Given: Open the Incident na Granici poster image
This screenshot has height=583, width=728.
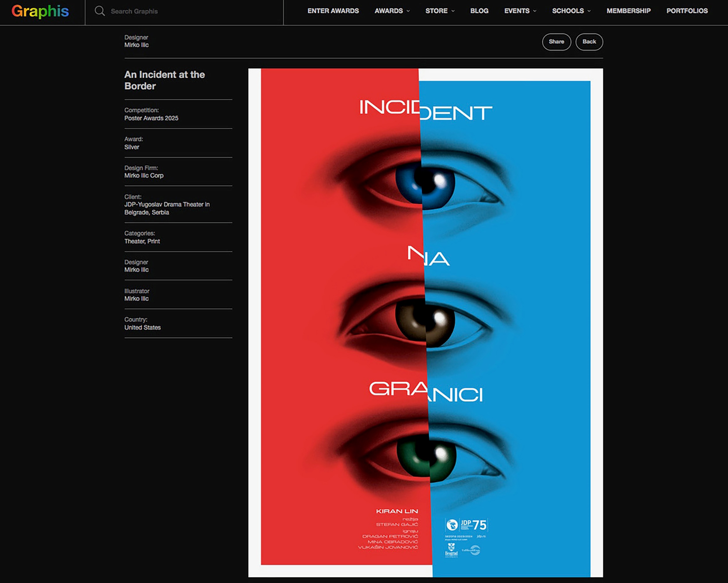Looking at the screenshot, I should (x=425, y=323).
